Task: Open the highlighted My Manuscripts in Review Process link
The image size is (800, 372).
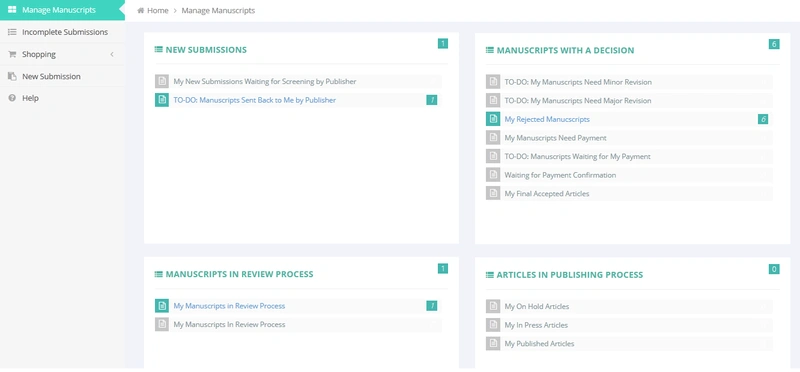Action: pyautogui.click(x=229, y=306)
